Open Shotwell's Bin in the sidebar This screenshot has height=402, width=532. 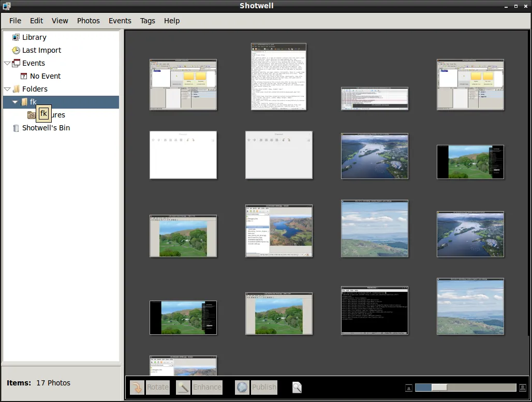point(46,128)
